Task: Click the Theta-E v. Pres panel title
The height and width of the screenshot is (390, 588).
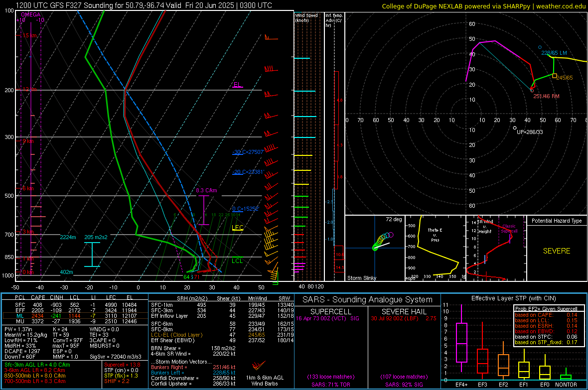Action: [435, 235]
